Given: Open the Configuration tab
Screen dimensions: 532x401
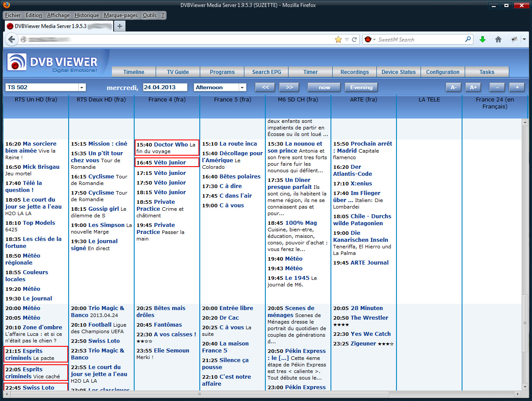Looking at the screenshot, I should [x=443, y=72].
